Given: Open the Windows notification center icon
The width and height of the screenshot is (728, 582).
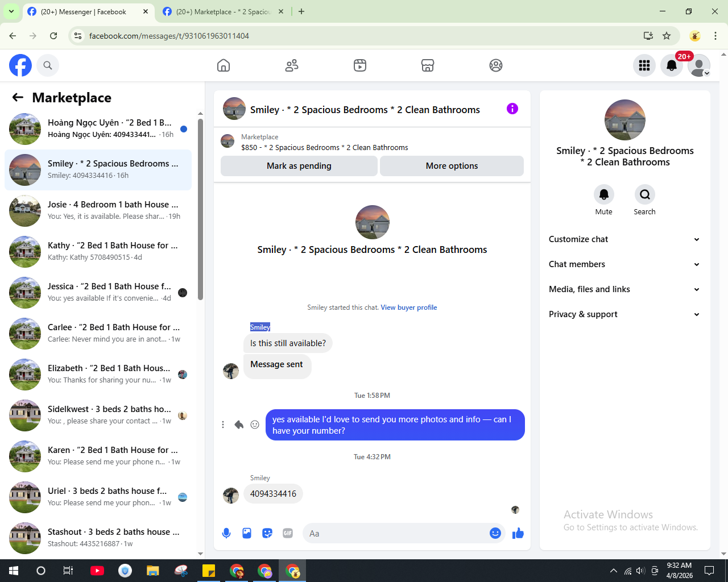Looking at the screenshot, I should click(x=709, y=571).
